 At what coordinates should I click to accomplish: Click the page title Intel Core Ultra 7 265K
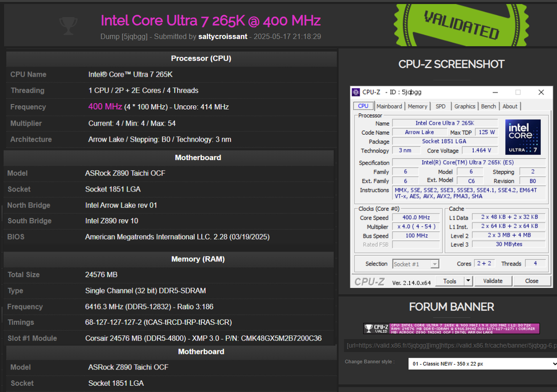click(x=211, y=21)
